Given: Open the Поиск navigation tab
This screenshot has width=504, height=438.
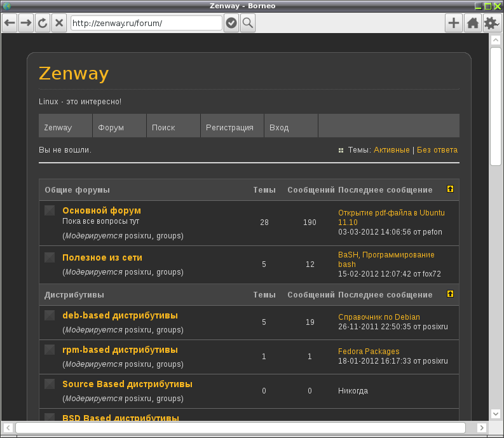Looking at the screenshot, I should click(x=174, y=126).
